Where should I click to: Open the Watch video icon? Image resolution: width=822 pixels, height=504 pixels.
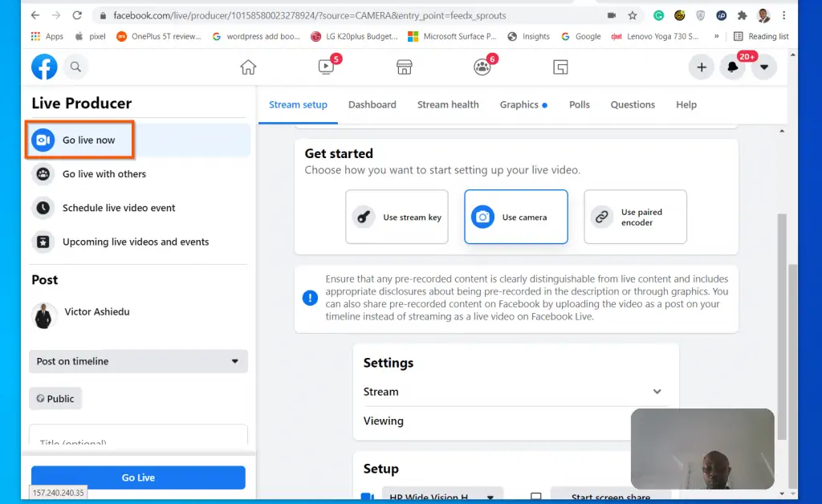(x=326, y=67)
